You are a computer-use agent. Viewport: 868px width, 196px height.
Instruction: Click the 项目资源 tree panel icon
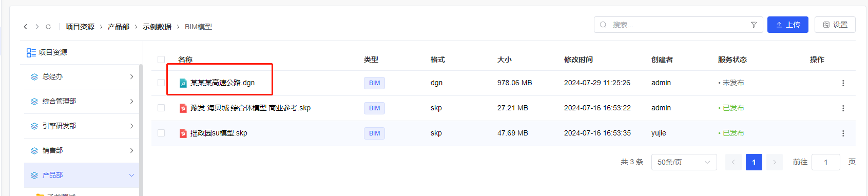pos(31,52)
